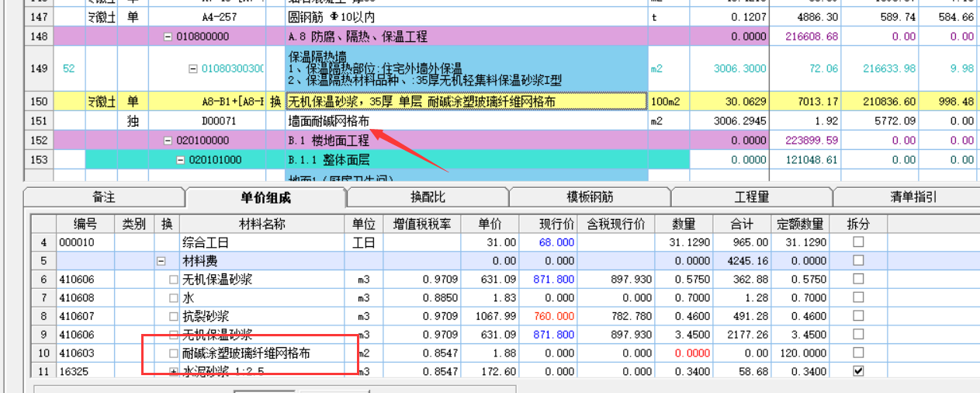
Task: Select the 保温隔热墙 description cell
Action: tap(466, 68)
